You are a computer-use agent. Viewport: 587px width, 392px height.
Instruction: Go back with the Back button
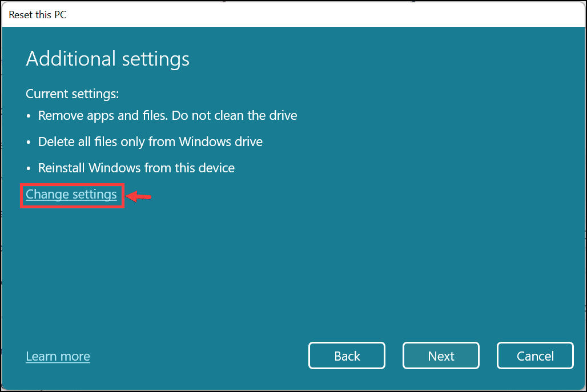pos(347,355)
